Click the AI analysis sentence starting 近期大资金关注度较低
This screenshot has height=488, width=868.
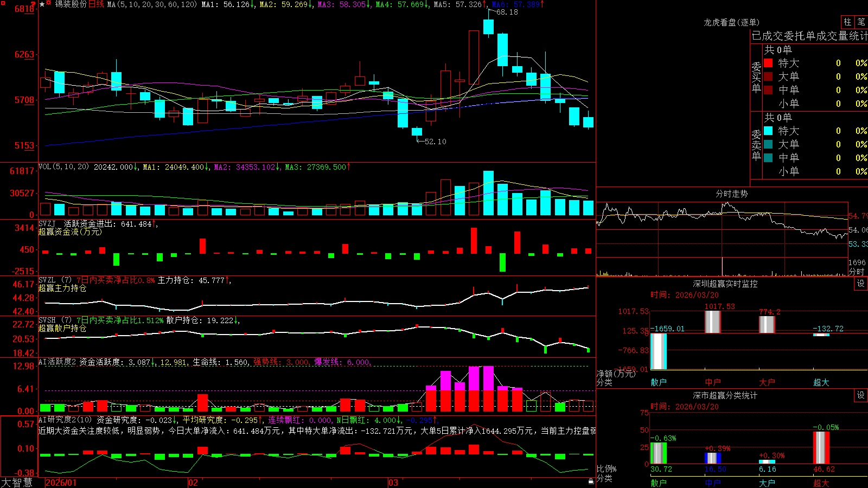coord(317,431)
